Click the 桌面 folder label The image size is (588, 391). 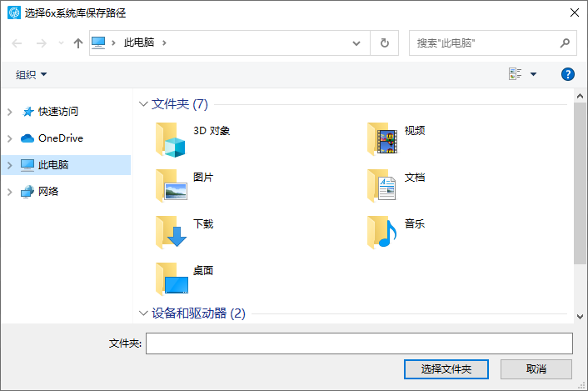[203, 271]
